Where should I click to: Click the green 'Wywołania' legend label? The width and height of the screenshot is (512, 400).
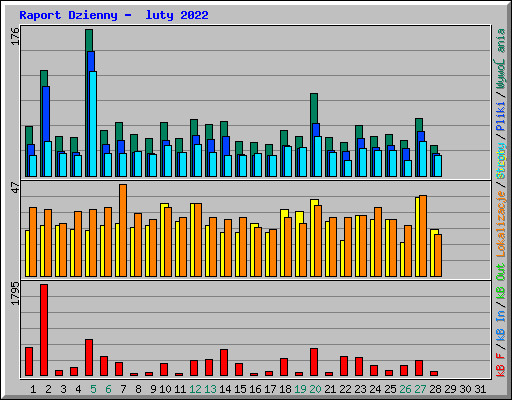(501, 59)
